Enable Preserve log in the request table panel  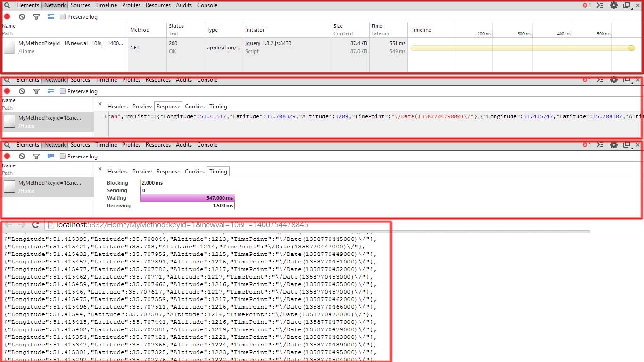[63, 17]
